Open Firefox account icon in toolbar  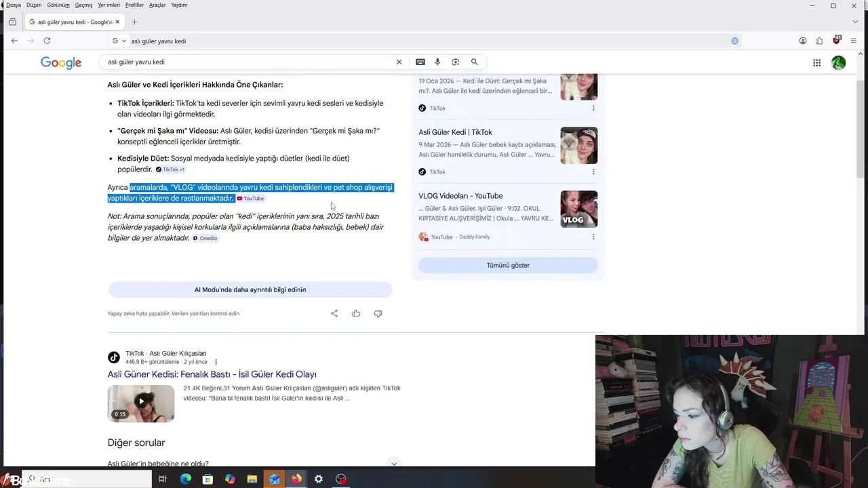(803, 41)
